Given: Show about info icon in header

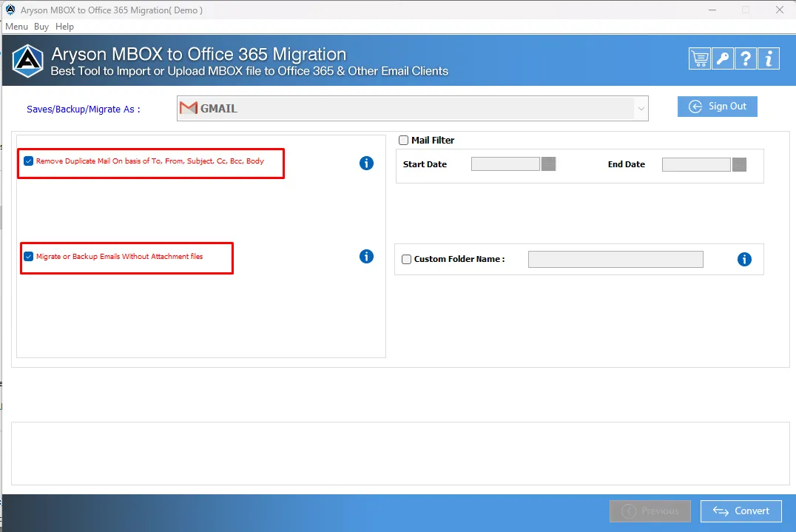Looking at the screenshot, I should [769, 59].
